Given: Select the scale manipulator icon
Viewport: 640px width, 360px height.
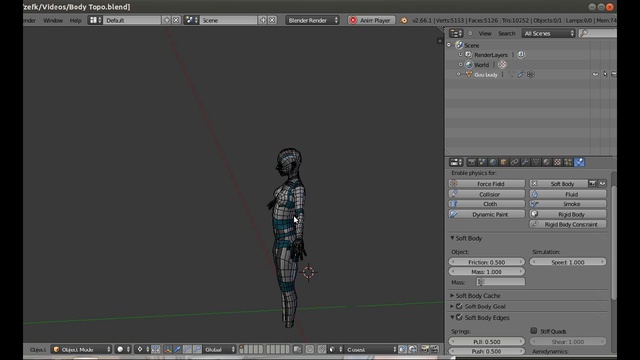Looking at the screenshot, I should pos(197,349).
